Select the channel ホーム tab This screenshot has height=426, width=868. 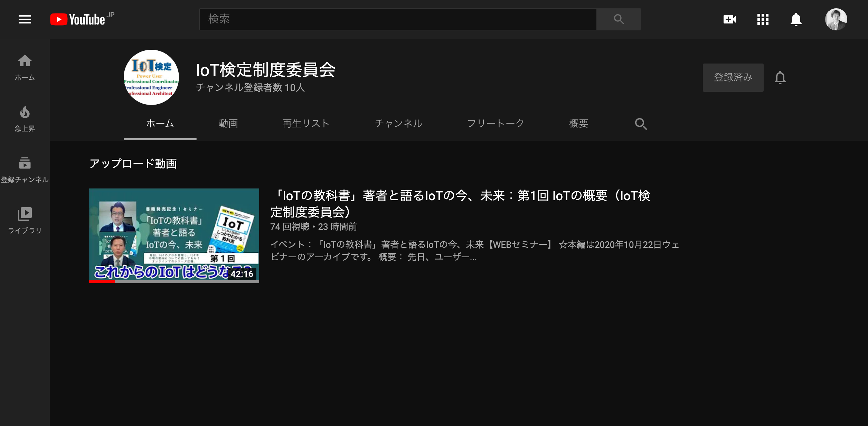pos(160,124)
